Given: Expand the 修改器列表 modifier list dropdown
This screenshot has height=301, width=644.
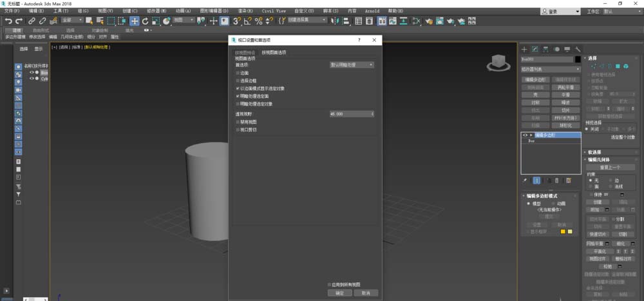Looking at the screenshot, I should [551, 69].
